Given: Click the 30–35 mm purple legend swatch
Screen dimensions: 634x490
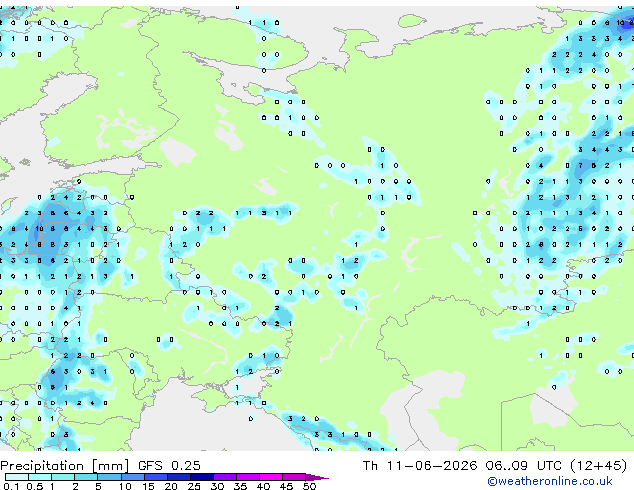Looking at the screenshot, I should [225, 477].
